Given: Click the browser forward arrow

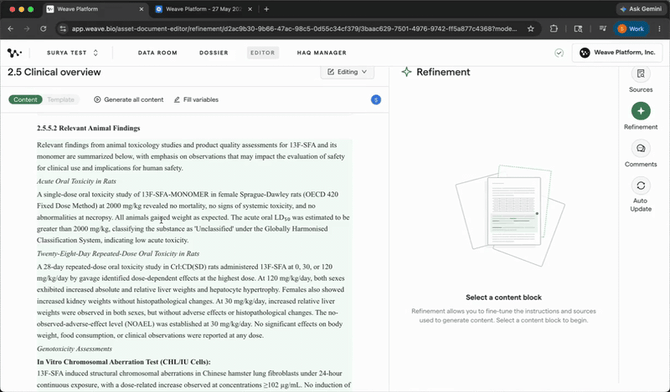Looking at the screenshot, I should pos(27,29).
